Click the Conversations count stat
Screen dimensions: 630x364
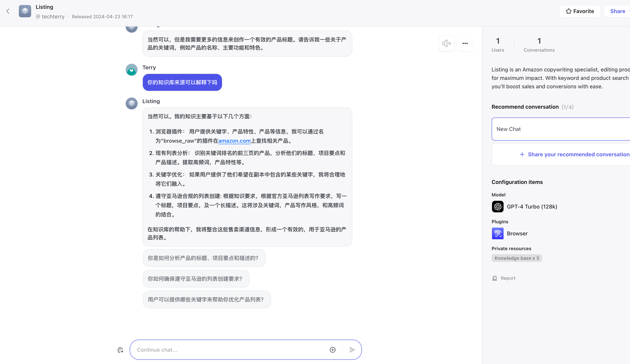[x=539, y=45]
